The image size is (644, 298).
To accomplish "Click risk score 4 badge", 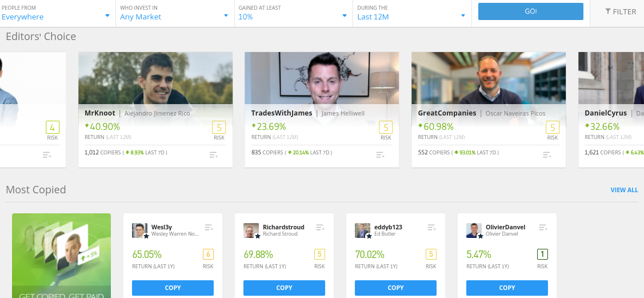I will coord(53,128).
